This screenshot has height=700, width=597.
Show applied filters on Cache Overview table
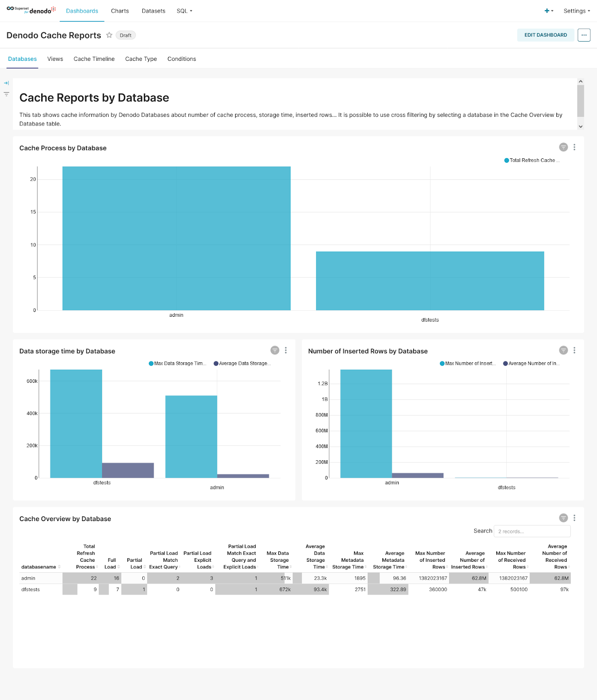pyautogui.click(x=563, y=518)
